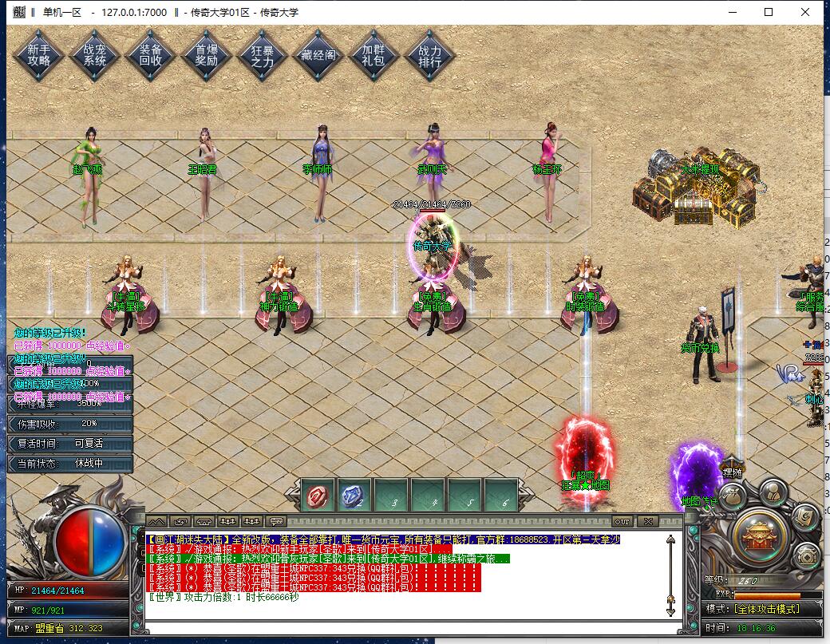Click the 攻击力倍数:1 world message line

225,598
